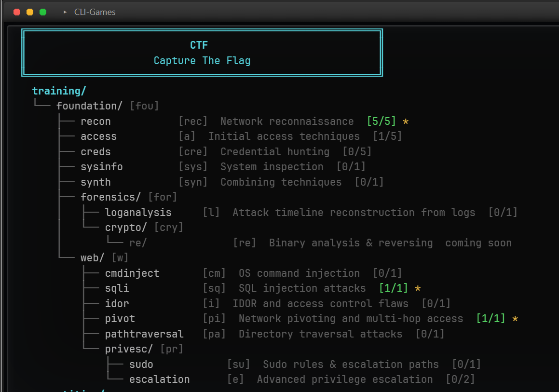
Task: Click the [5/5] progress counter on recon
Action: point(381,122)
